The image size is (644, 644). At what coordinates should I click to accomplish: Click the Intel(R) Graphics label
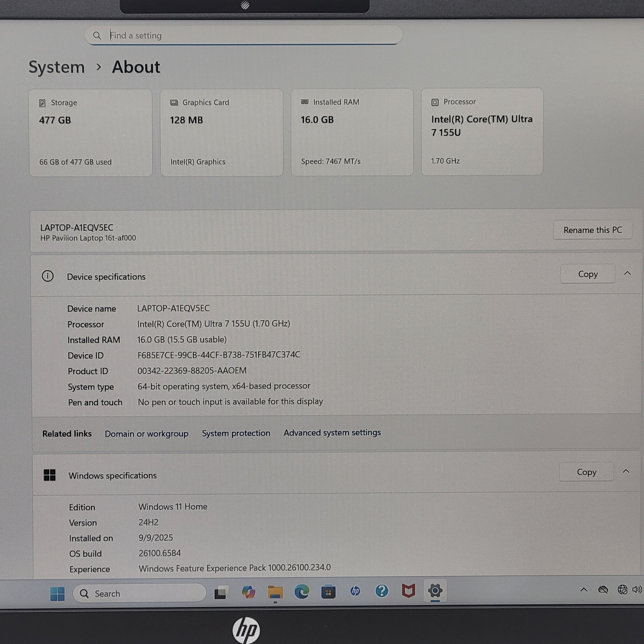click(198, 162)
